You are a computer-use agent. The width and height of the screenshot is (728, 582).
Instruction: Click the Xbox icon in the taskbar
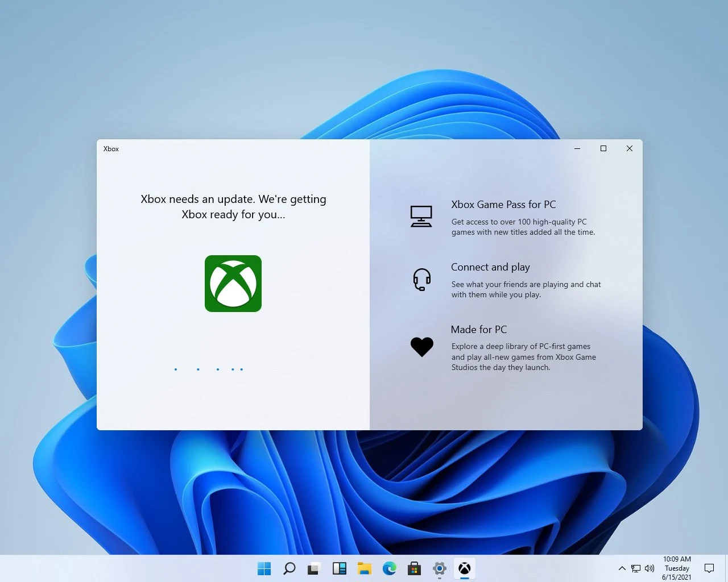(465, 568)
